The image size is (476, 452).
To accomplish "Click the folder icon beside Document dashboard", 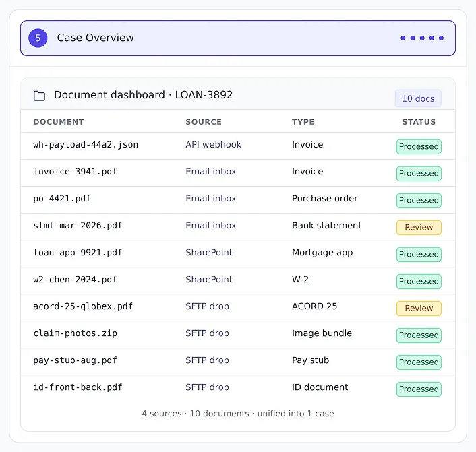I will pyautogui.click(x=39, y=96).
